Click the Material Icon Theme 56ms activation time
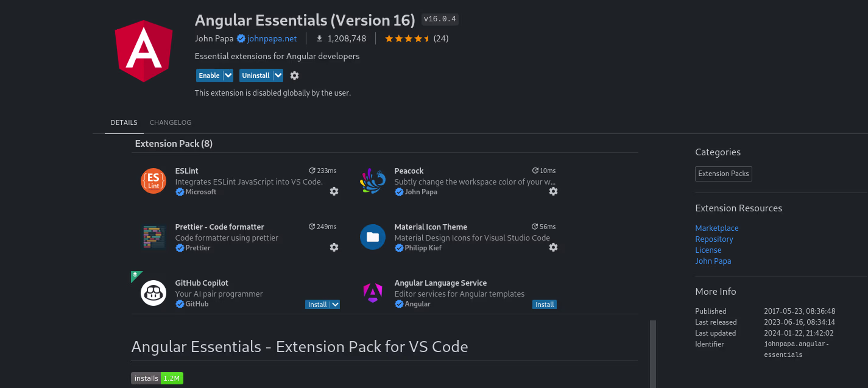Screen dimensions: 868x388 point(543,227)
